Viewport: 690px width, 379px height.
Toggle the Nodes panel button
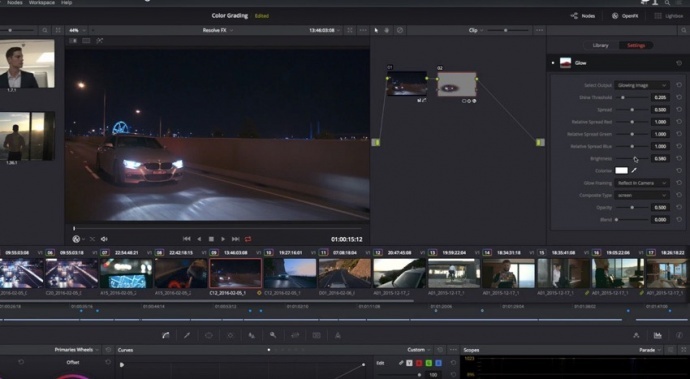pos(583,16)
